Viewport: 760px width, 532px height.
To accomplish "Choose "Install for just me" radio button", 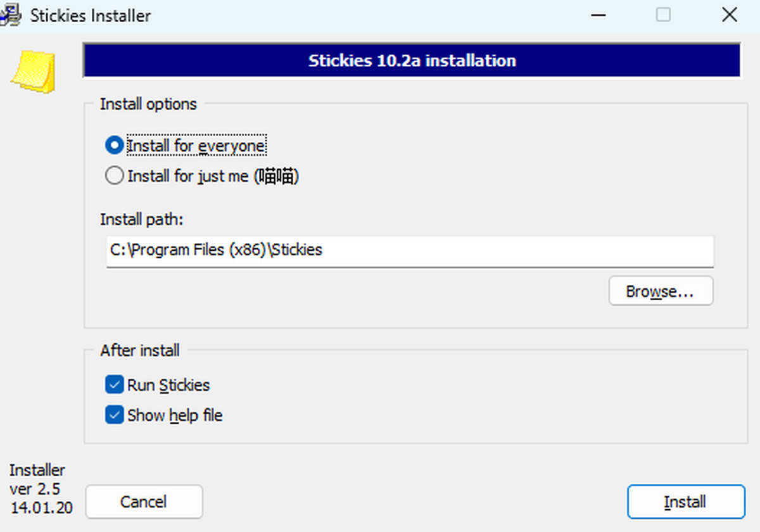I will pos(115,176).
